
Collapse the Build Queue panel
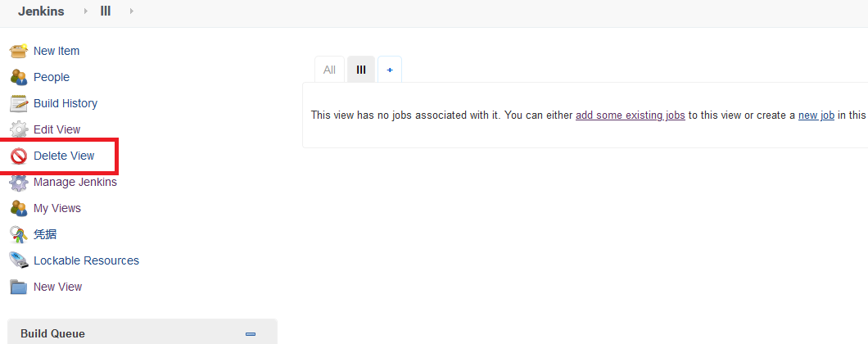point(251,334)
